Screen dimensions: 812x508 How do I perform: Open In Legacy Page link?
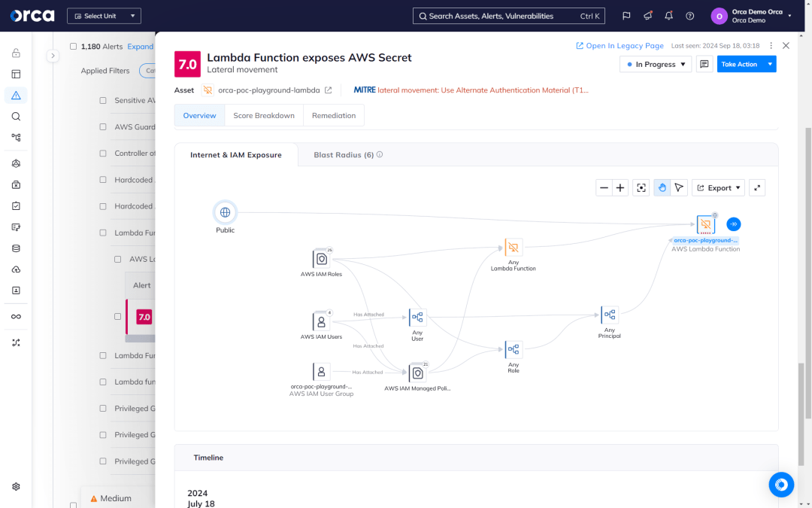620,46
